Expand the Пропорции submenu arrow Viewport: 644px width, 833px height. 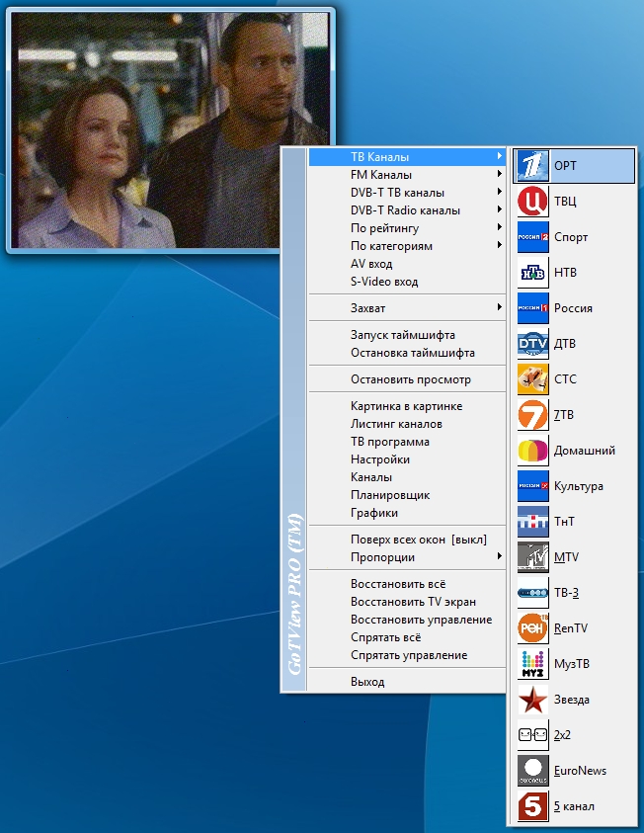pyautogui.click(x=500, y=556)
